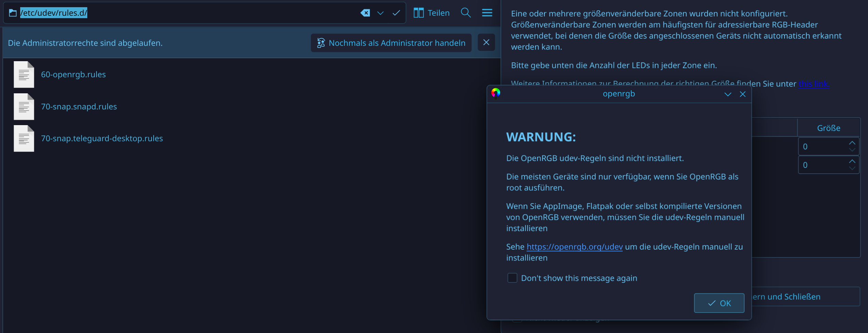The height and width of the screenshot is (333, 868).
Task: Minimize the openrgb warning dialog
Action: click(x=728, y=94)
